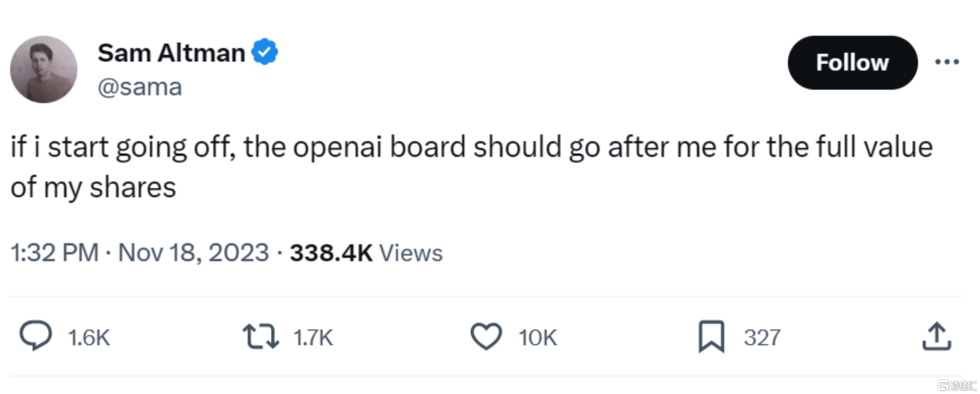
Task: Open the three-dot more options menu
Action: (947, 62)
